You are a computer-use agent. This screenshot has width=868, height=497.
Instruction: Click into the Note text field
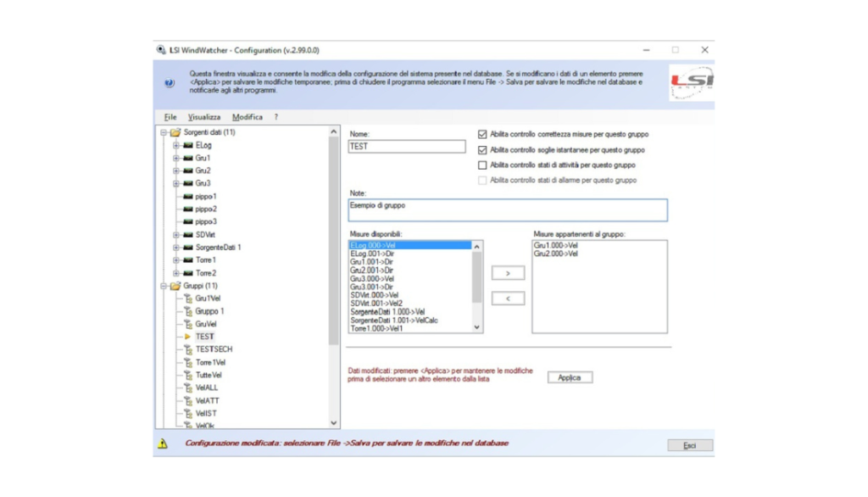(507, 209)
